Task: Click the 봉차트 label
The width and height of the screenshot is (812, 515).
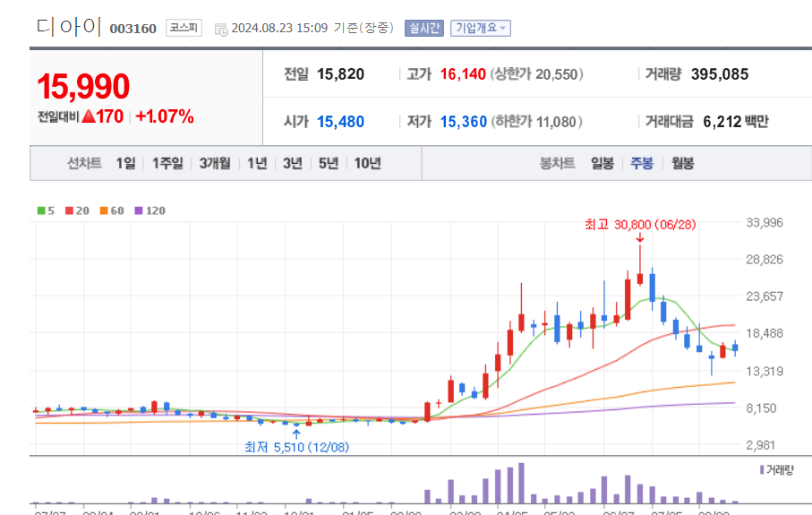Action: pyautogui.click(x=557, y=164)
